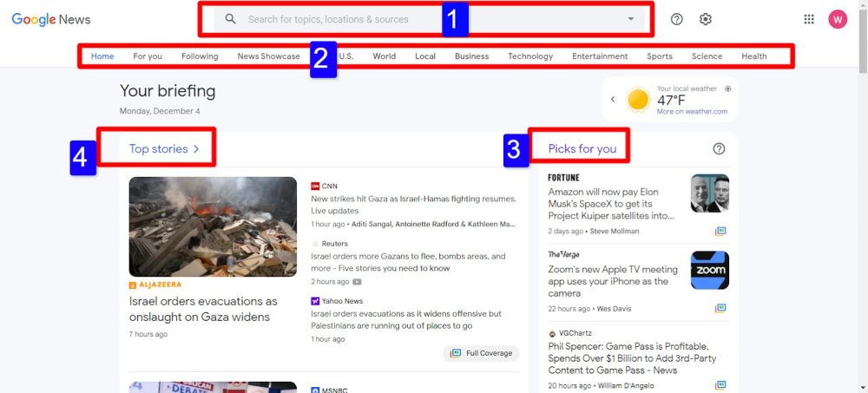The width and height of the screenshot is (868, 393).
Task: Collapse weather card with left chevron
Action: coord(613,100)
